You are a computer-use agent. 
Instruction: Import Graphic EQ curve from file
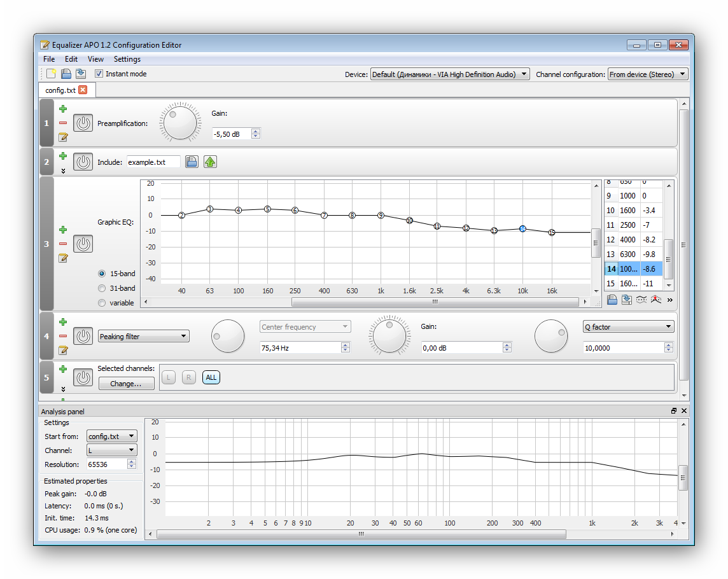tap(612, 300)
